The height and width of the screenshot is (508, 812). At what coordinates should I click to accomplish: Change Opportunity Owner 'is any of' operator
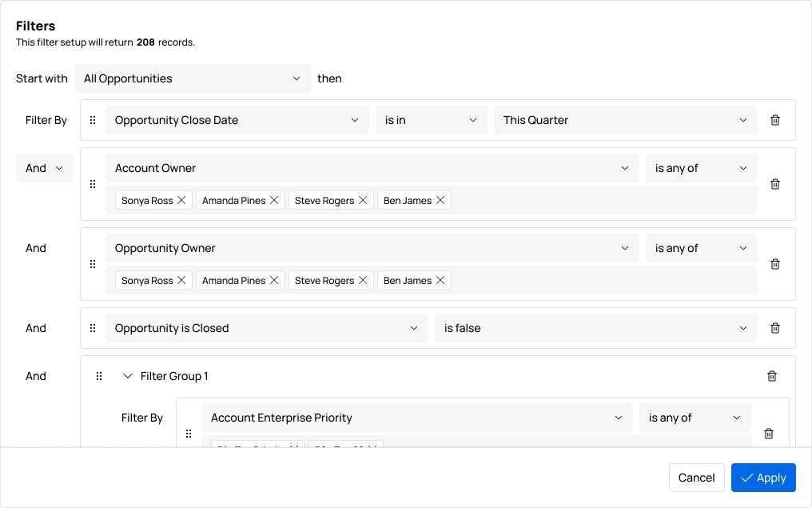click(x=701, y=248)
